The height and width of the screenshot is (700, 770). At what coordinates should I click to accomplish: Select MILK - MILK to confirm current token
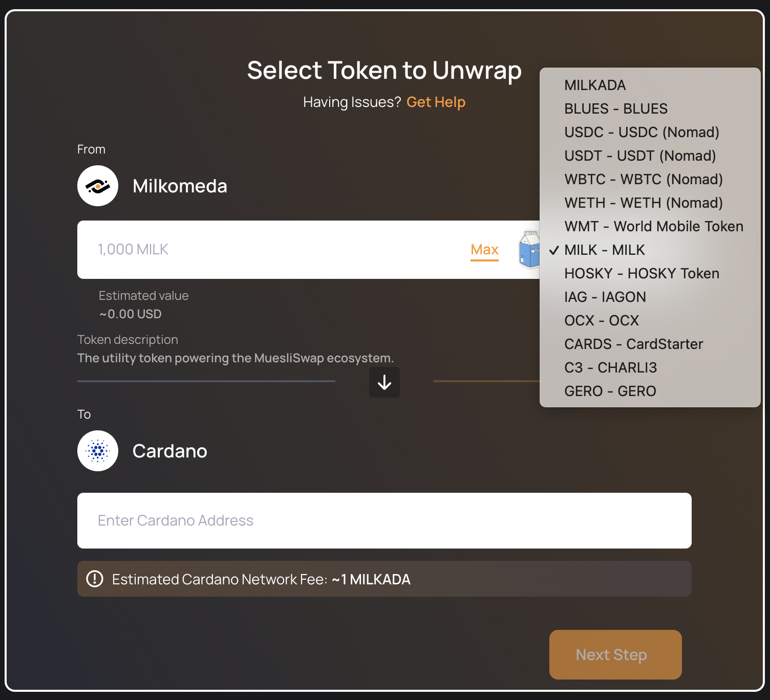pos(604,250)
